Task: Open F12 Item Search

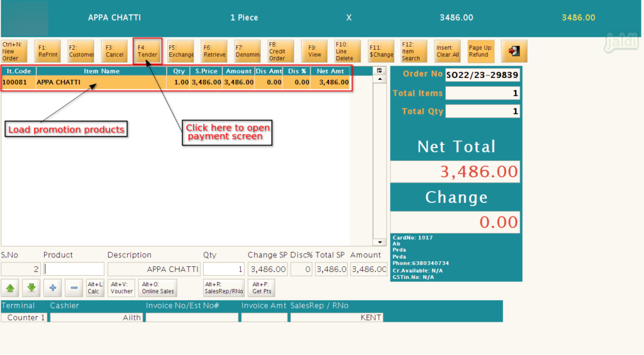Action: coord(414,51)
